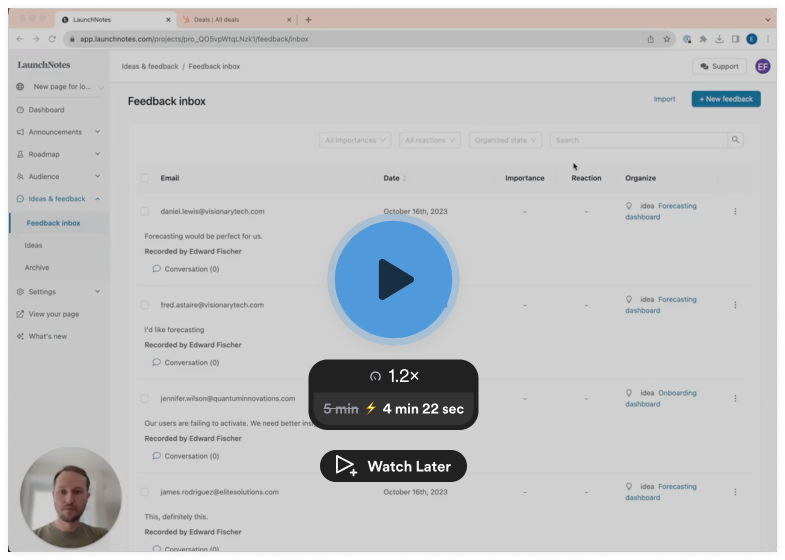Bookmark the page with the star icon
Viewport: 785px width, 560px height.
666,39
